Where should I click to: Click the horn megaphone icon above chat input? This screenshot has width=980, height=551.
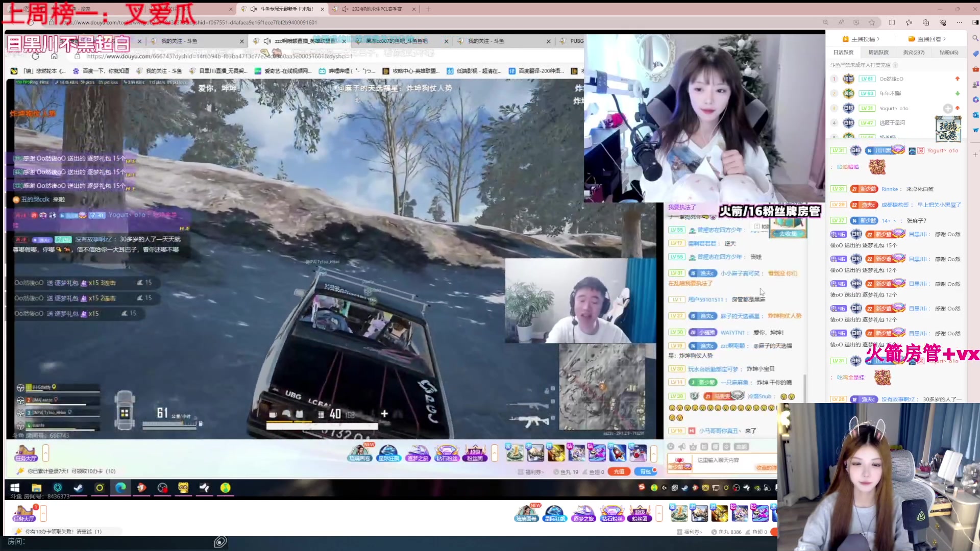point(682,447)
